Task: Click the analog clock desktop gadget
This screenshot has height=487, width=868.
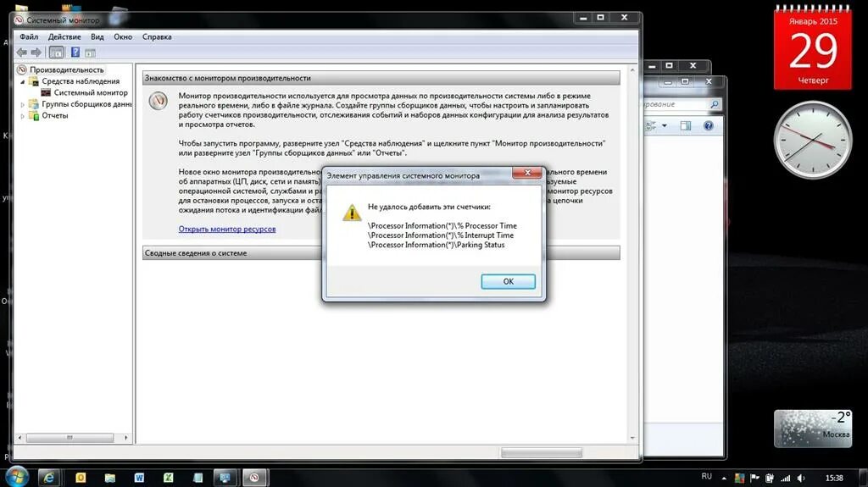Action: click(813, 140)
